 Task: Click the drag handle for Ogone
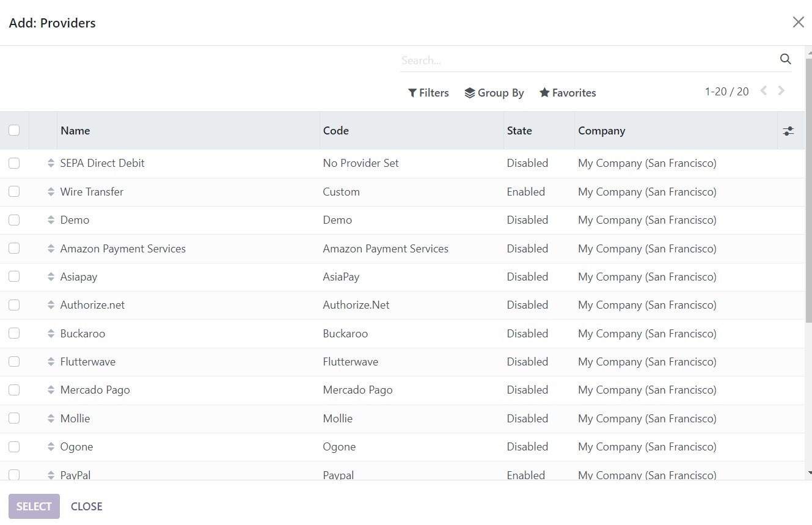click(x=51, y=447)
